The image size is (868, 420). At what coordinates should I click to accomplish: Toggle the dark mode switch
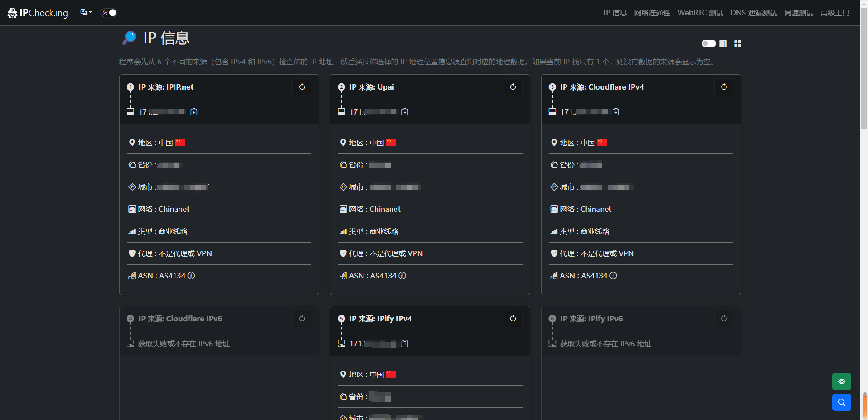[109, 13]
